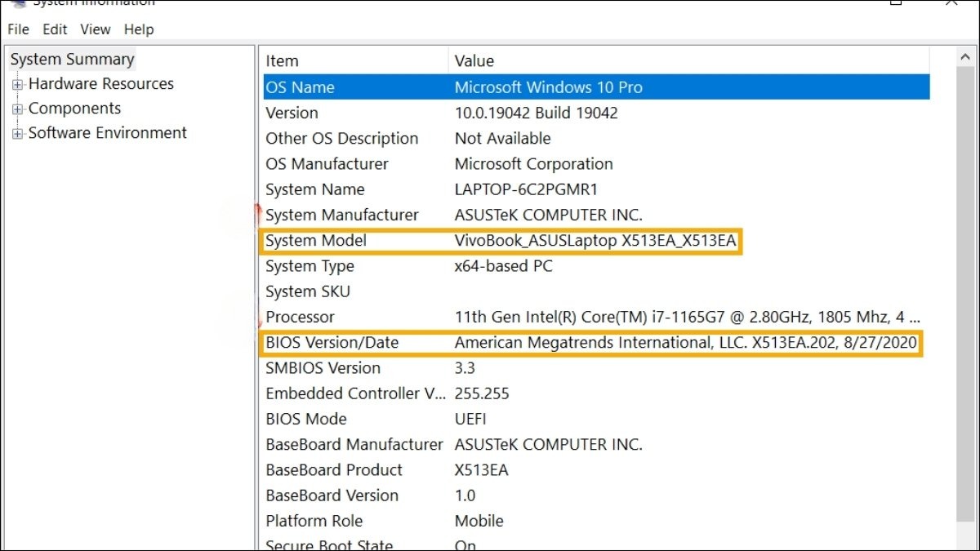The image size is (980, 551).
Task: Open the File menu
Action: pyautogui.click(x=18, y=29)
